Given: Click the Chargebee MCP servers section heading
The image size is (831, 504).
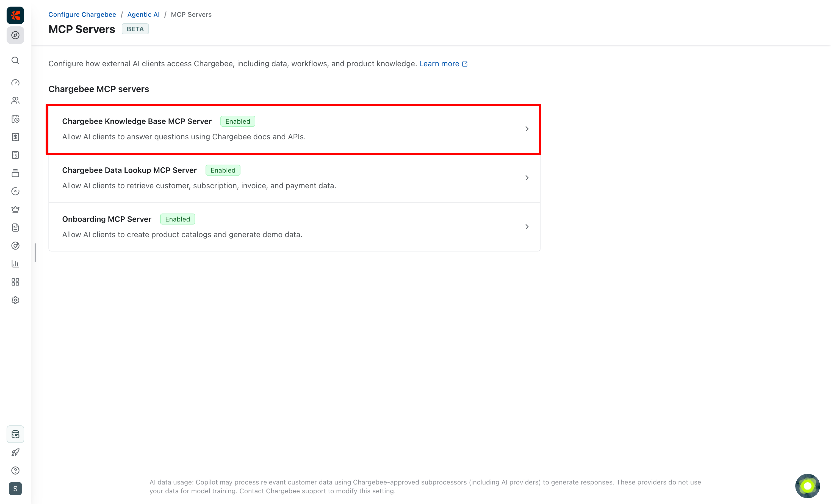Looking at the screenshot, I should (99, 89).
